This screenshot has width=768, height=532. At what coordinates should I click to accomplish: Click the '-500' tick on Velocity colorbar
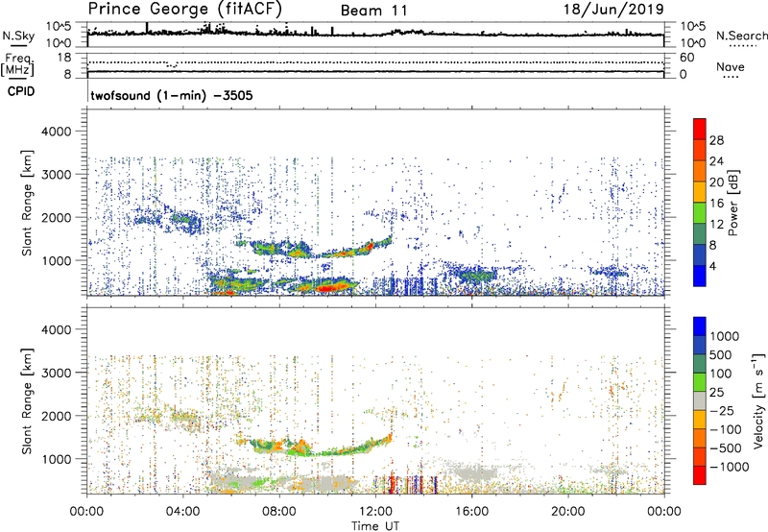pos(725,447)
